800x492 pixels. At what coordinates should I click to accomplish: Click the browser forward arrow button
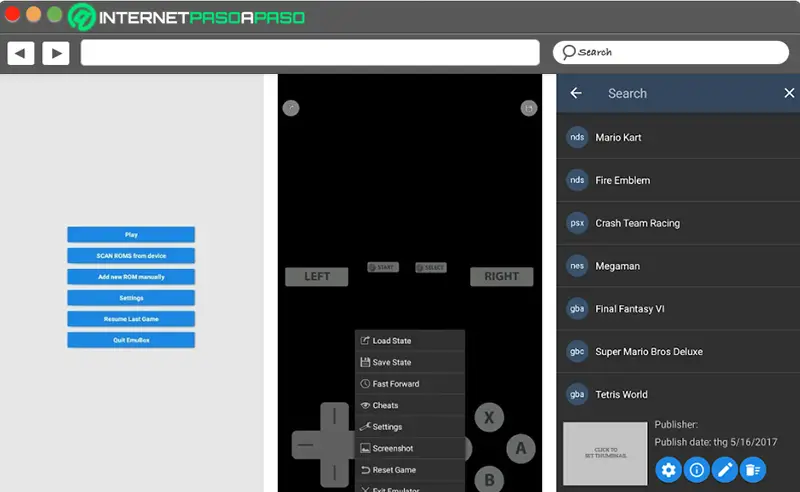click(56, 53)
